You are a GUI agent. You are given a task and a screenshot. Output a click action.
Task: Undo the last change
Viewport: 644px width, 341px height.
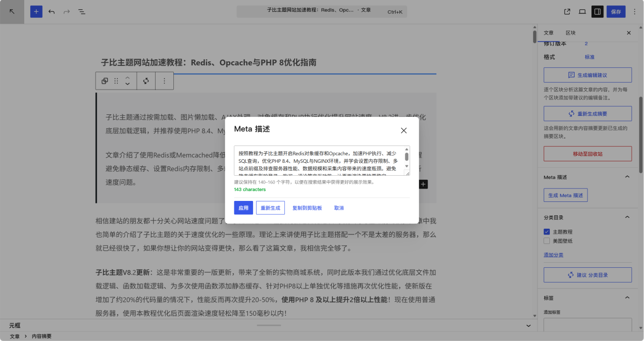coord(52,12)
